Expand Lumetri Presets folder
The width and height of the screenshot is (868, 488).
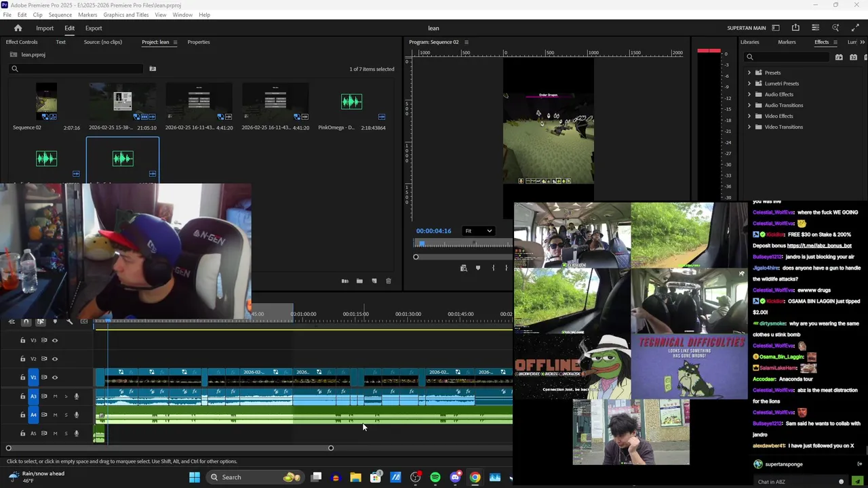(749, 83)
